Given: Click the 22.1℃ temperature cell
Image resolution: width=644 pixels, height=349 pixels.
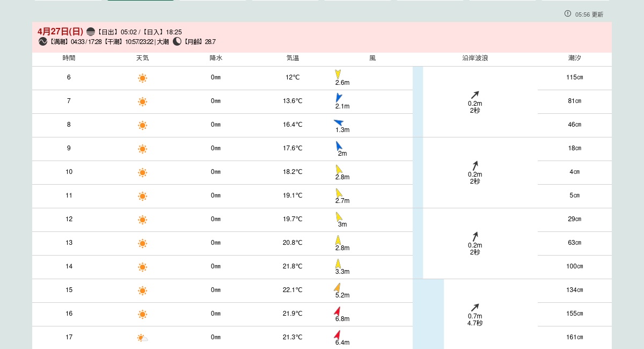Looking at the screenshot, I should click(x=292, y=290).
